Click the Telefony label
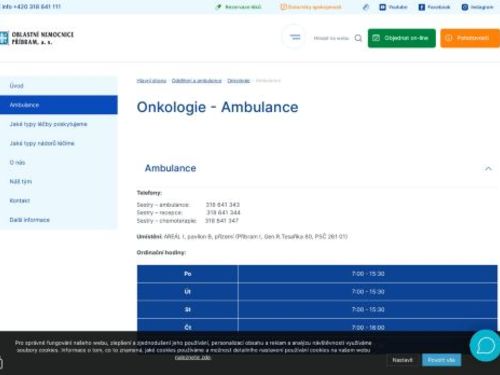The height and width of the screenshot is (375, 500). coord(149,193)
